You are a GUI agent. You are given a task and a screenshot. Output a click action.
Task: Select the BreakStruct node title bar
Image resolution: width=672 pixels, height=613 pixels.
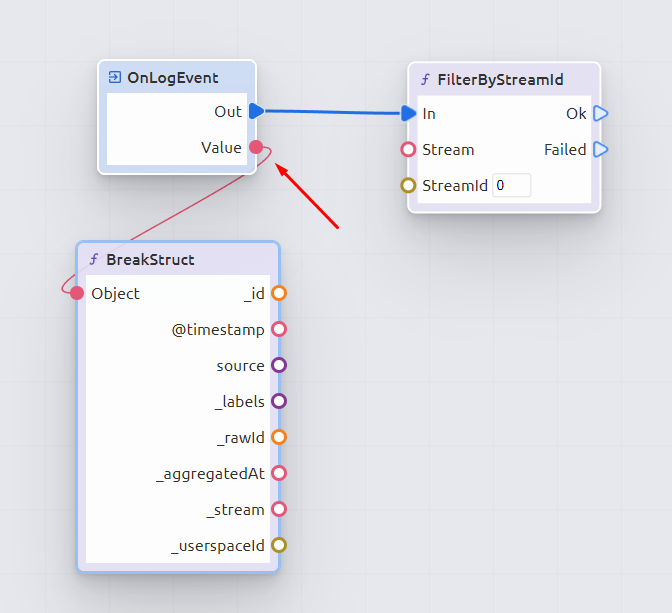[x=177, y=259]
